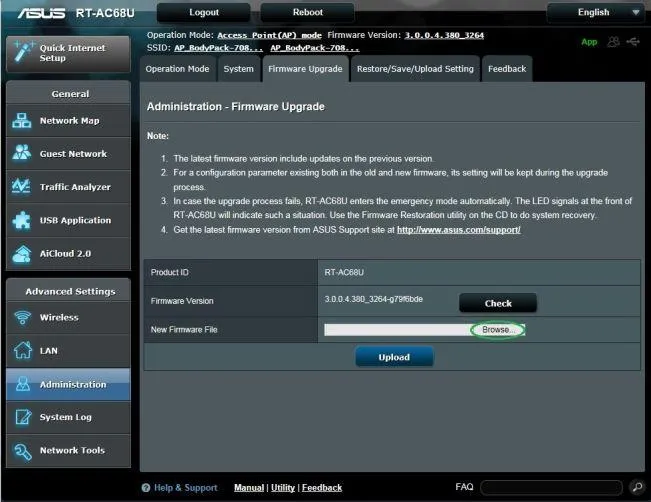Click the Product ID value RT-AC68U
Viewport: 651px width, 502px height.
pyautogui.click(x=344, y=272)
